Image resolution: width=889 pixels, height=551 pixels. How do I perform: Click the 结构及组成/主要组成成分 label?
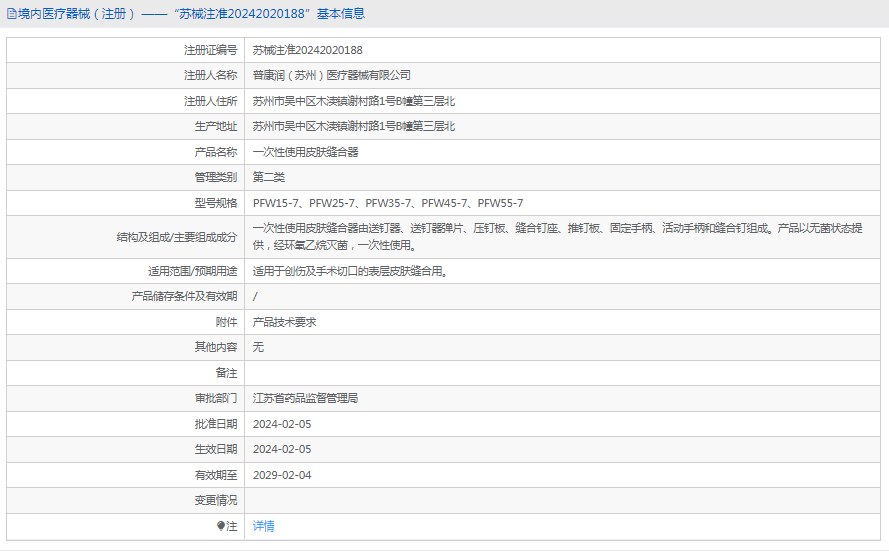click(x=177, y=237)
